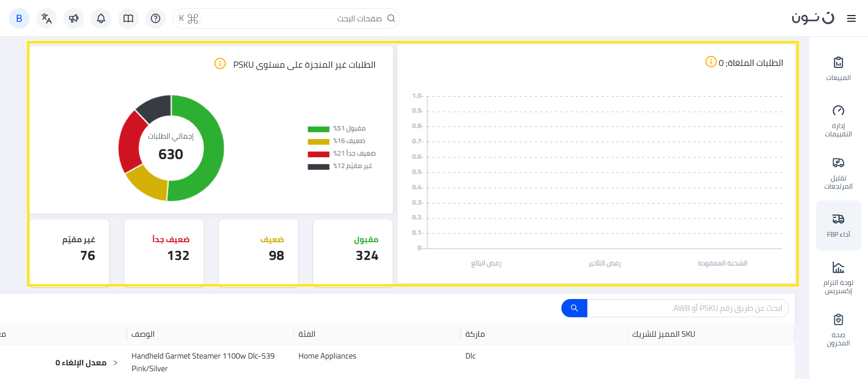Viewport: 868px width, 379px height.
Task: Click the SKU المميز للشريك column header
Action: [664, 334]
